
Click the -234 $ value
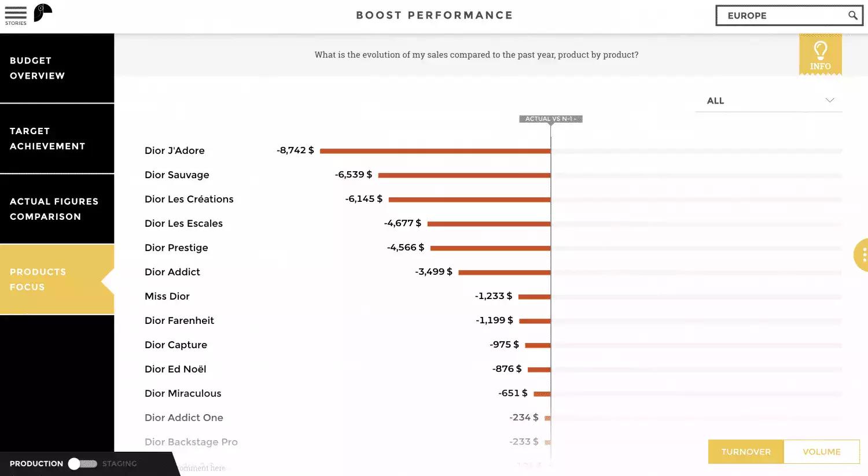524,418
